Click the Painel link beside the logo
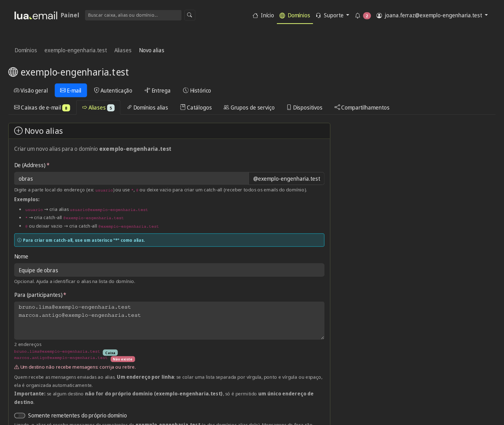504x425 pixels. click(x=70, y=15)
